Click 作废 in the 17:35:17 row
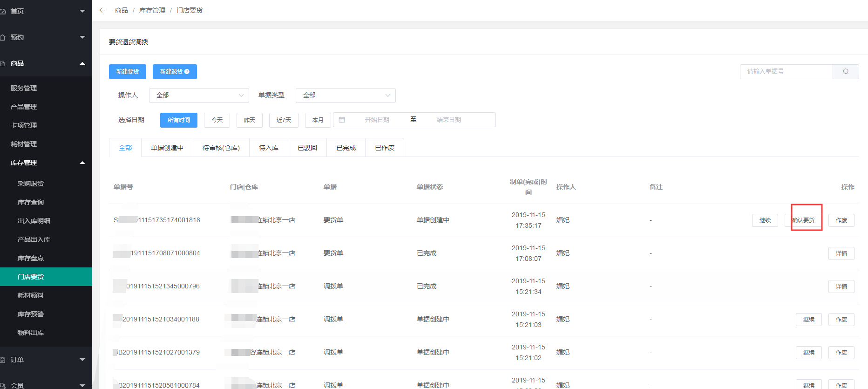Screen dimensions: 868x389 [841, 220]
